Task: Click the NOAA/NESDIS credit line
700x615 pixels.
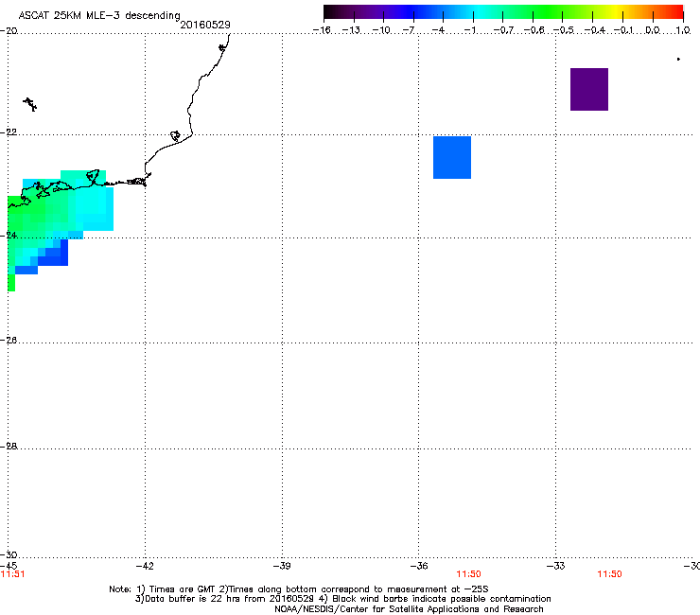Action: click(x=409, y=608)
